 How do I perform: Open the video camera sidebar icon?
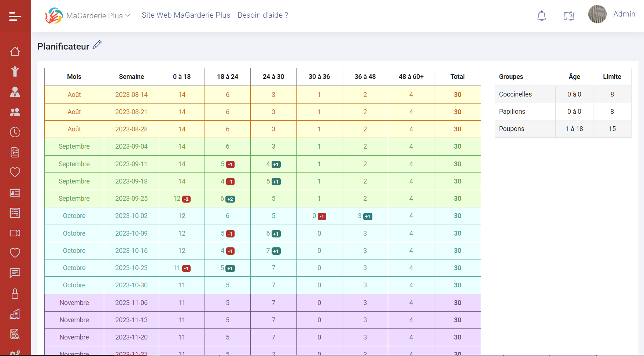[x=15, y=233]
